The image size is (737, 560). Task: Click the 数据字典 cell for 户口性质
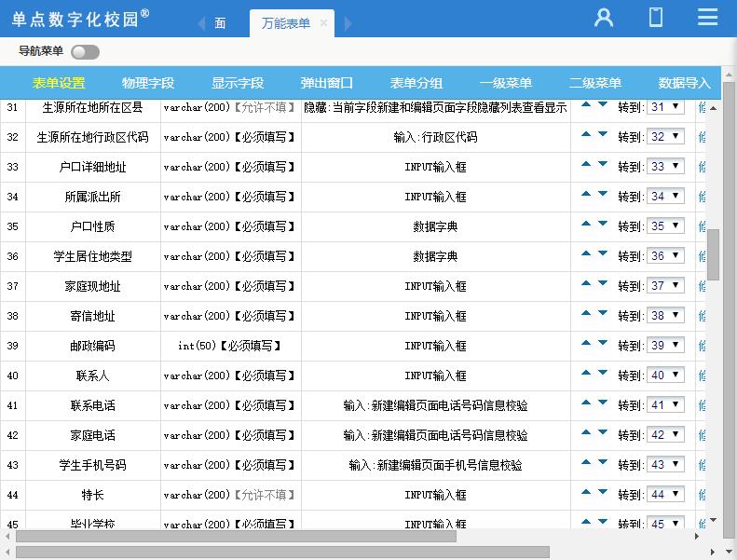(435, 226)
